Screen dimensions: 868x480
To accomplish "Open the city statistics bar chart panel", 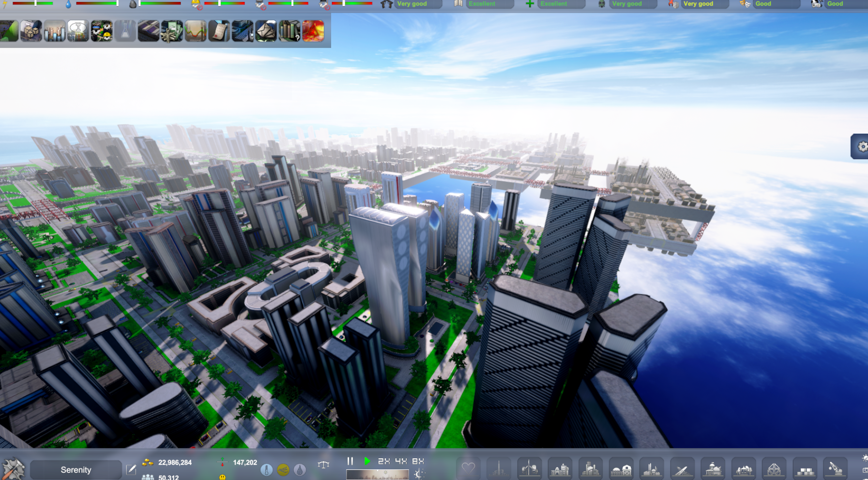I will [54, 31].
